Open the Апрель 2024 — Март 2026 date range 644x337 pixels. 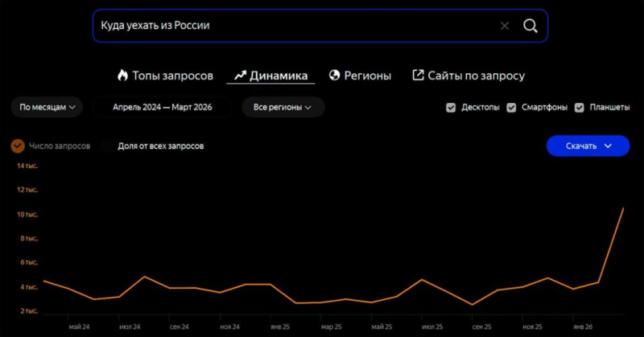click(x=162, y=107)
